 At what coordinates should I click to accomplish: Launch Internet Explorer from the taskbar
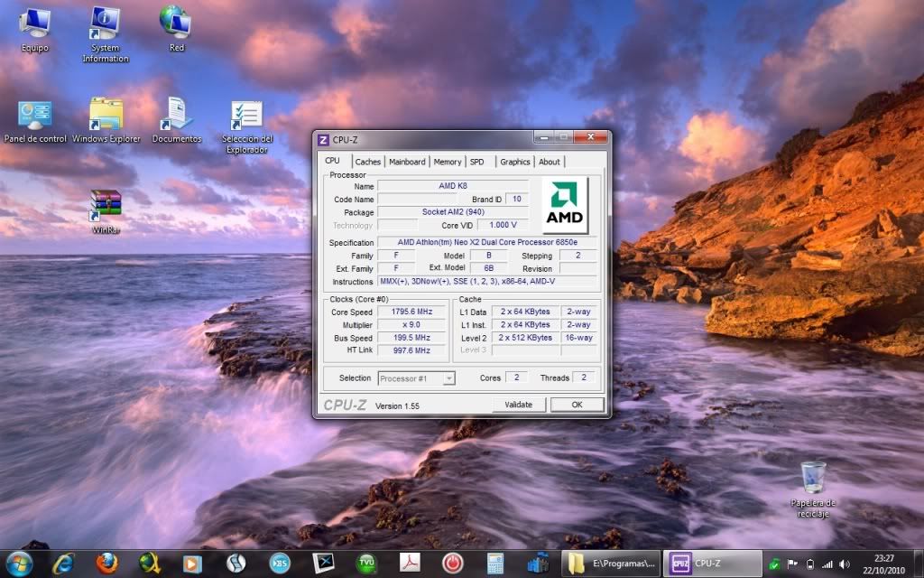62,564
